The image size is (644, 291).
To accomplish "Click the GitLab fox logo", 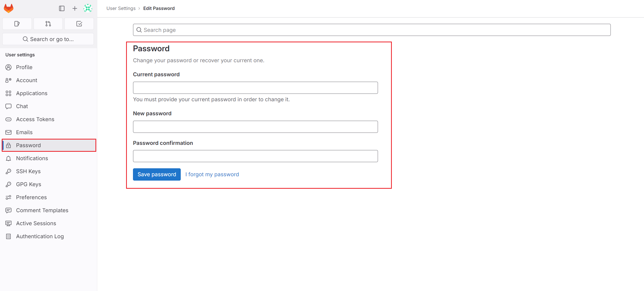I will click(9, 8).
